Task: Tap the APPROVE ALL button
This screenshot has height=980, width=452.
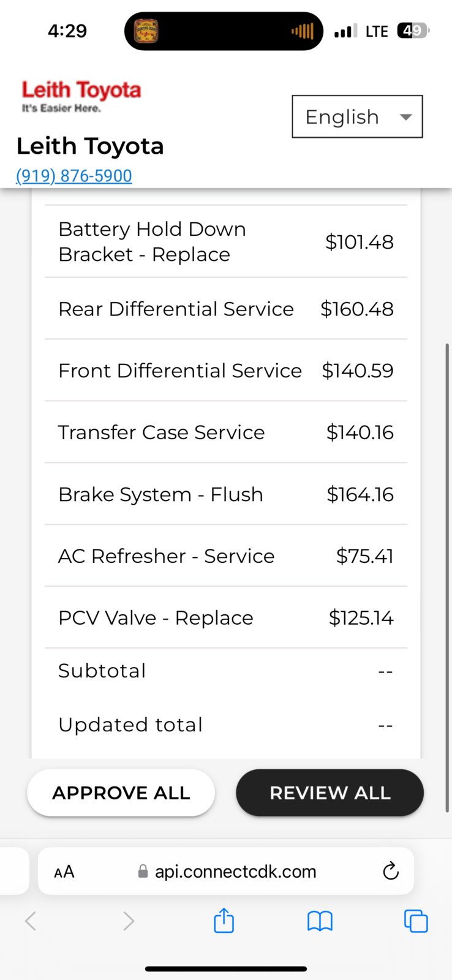Action: (x=121, y=793)
